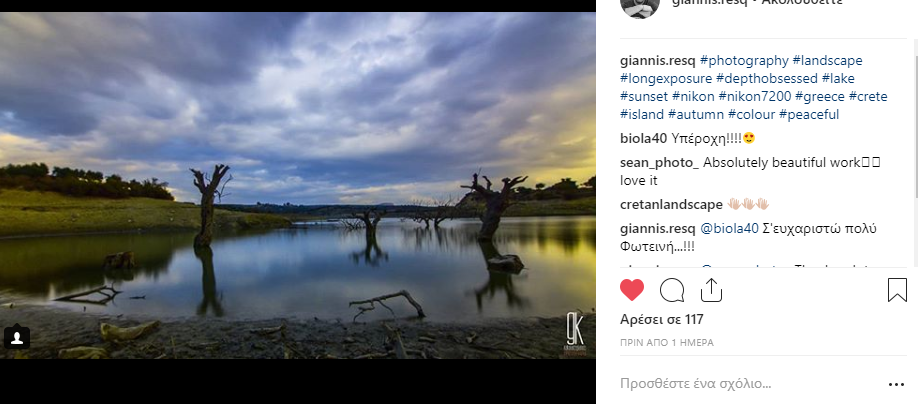View biola40's profile from the comment
The height and width of the screenshot is (404, 918).
tap(642, 138)
